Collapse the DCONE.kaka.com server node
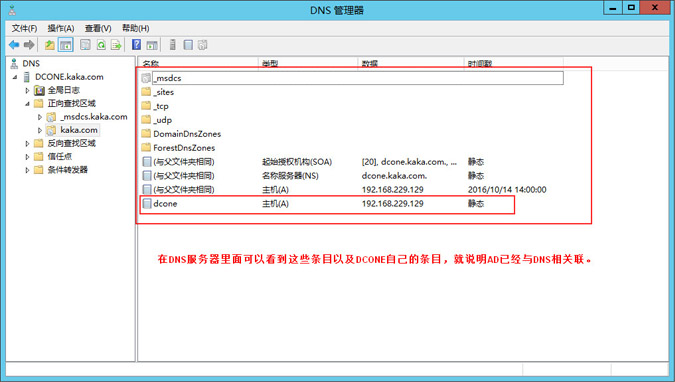The width and height of the screenshot is (675, 382). [15, 77]
